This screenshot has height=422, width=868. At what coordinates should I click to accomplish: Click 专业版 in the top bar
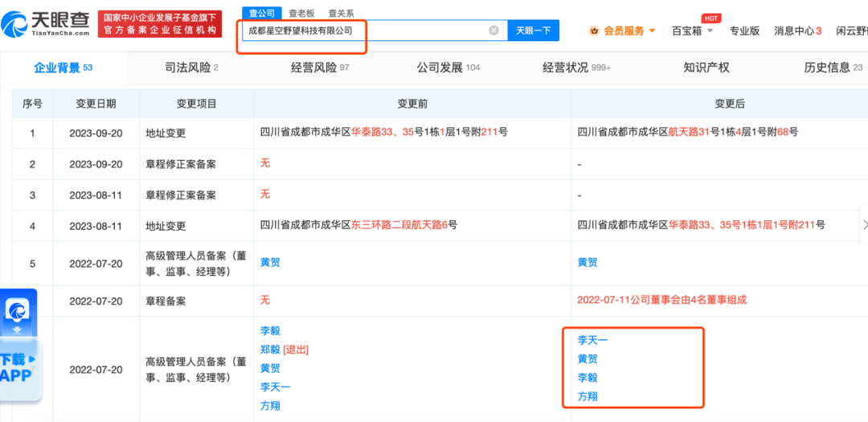[744, 31]
